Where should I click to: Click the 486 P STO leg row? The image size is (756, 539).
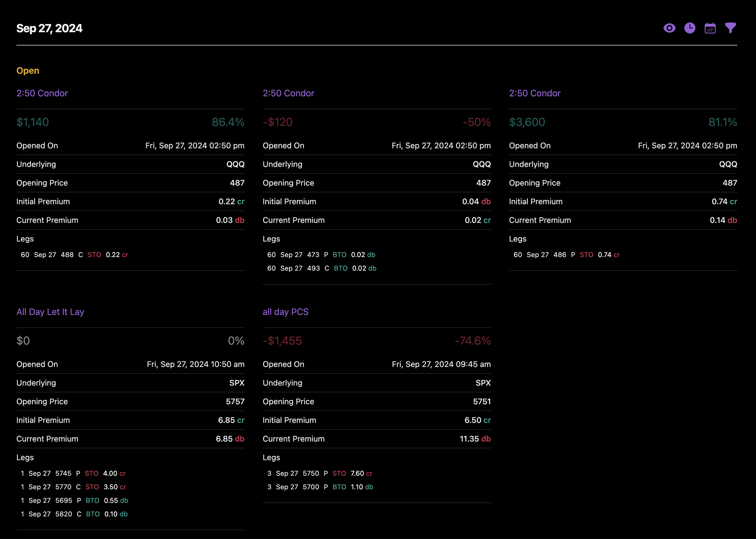click(x=566, y=255)
